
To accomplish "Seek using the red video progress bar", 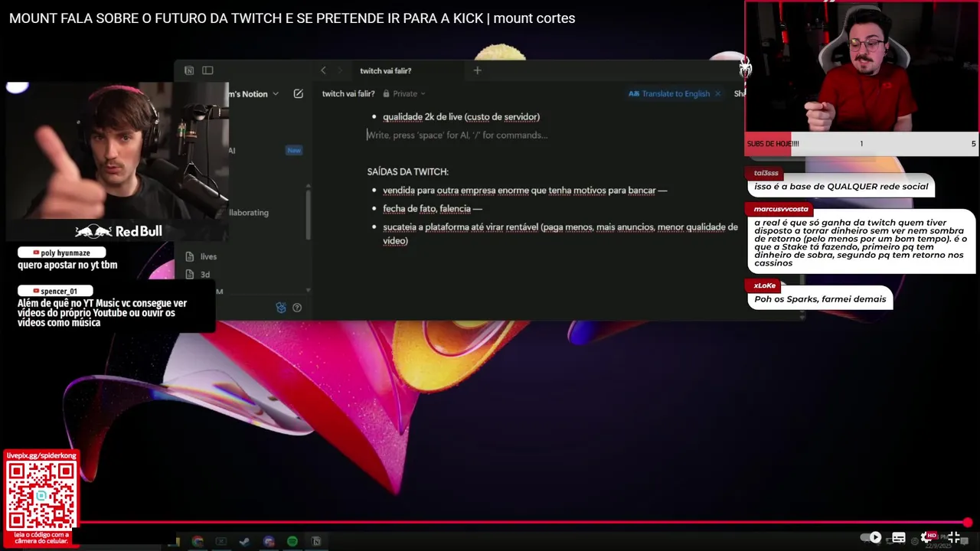I will (x=524, y=523).
